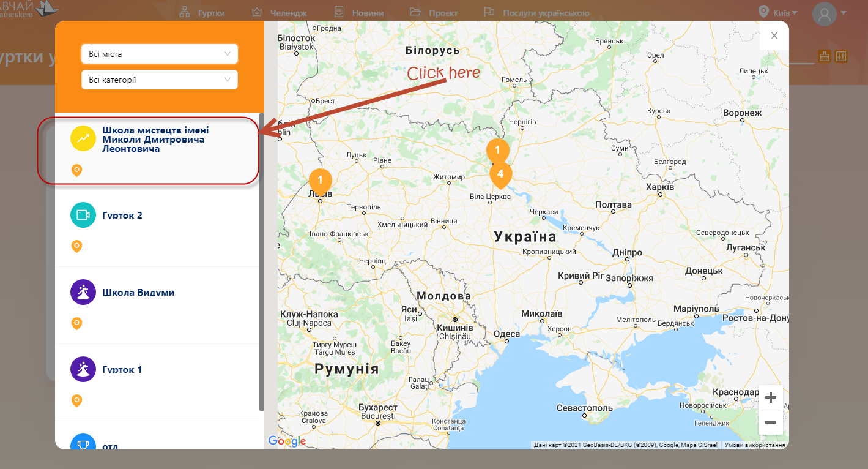Click the yellow trend icon of Школа мистецтв

[83, 139]
